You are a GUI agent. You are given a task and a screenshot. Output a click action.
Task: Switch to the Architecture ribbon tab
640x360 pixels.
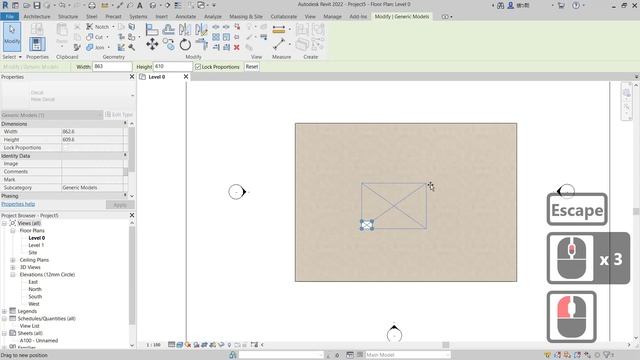point(37,16)
